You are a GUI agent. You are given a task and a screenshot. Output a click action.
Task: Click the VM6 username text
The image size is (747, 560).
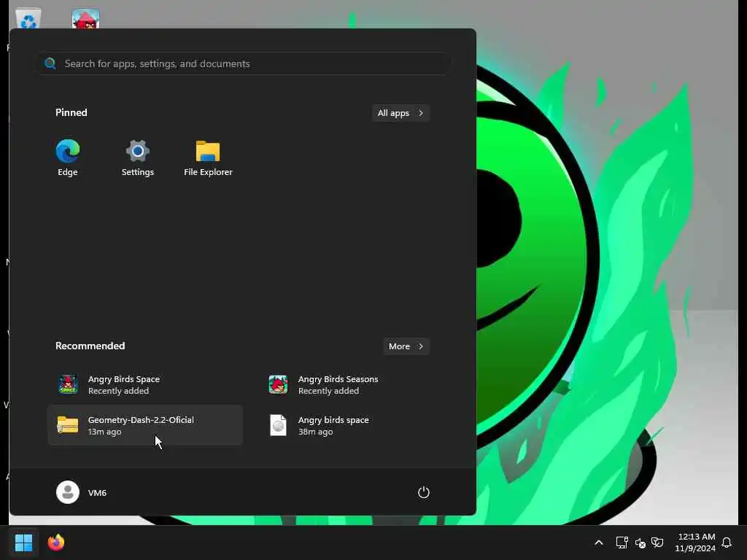97,492
